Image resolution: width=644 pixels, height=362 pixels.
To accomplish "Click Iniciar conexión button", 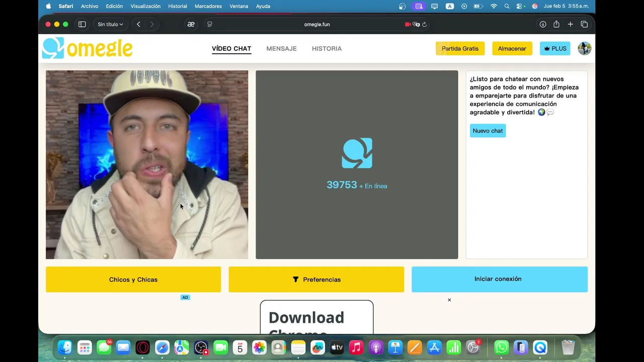I will pyautogui.click(x=500, y=279).
